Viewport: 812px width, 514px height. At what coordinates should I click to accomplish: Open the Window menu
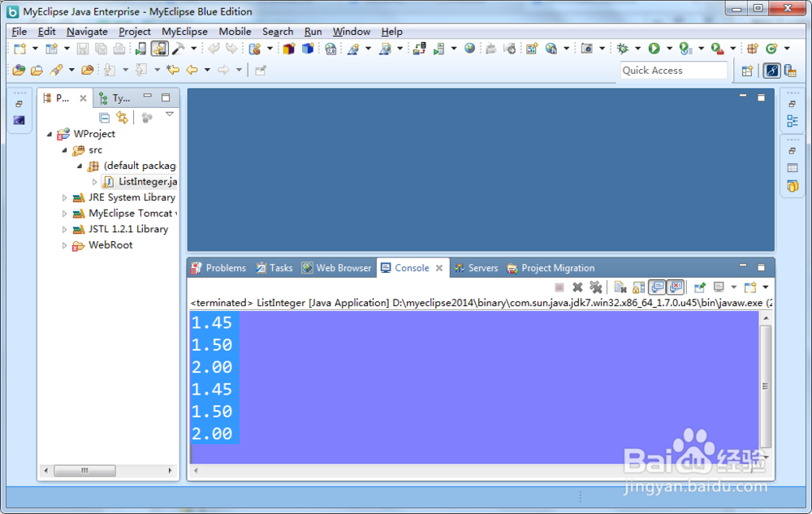point(351,32)
